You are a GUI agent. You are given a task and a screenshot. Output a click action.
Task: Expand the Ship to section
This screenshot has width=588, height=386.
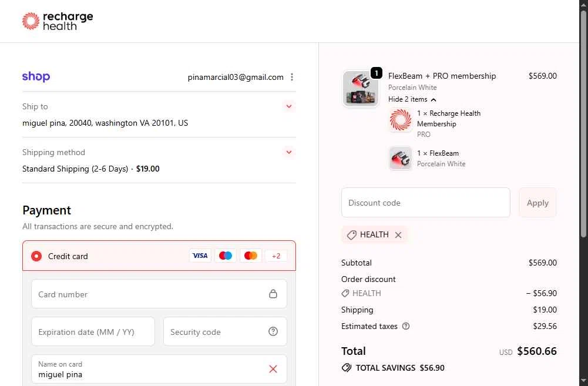click(x=289, y=106)
